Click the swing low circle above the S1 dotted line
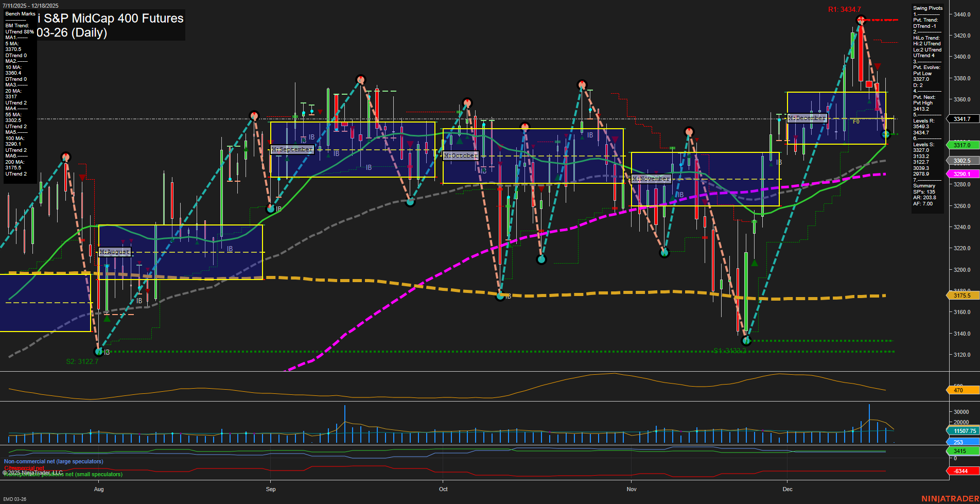The width and height of the screenshot is (980, 504). (746, 340)
